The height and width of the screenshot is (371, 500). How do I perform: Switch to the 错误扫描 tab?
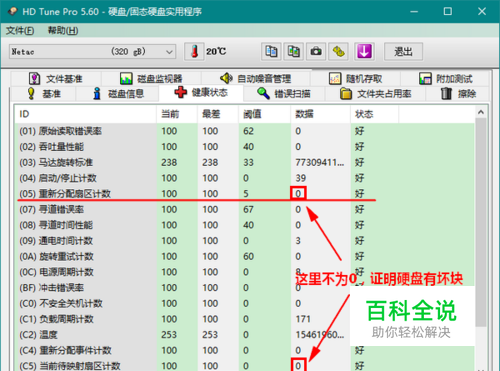[x=284, y=94]
